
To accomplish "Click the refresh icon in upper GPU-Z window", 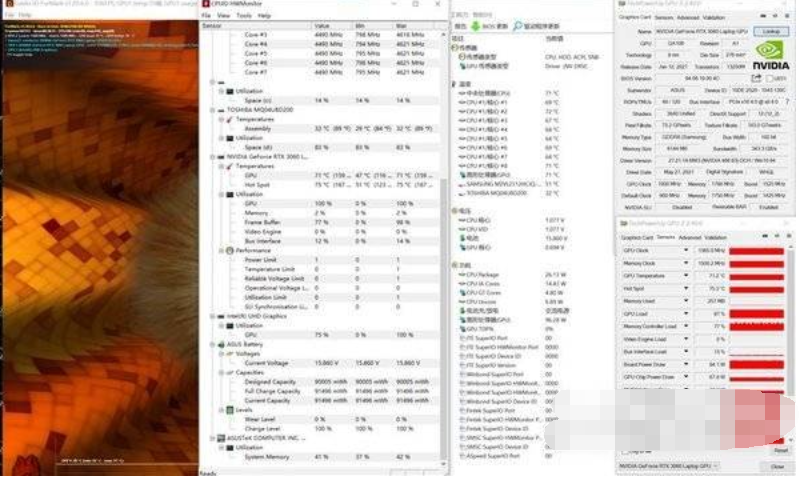I will click(x=775, y=16).
